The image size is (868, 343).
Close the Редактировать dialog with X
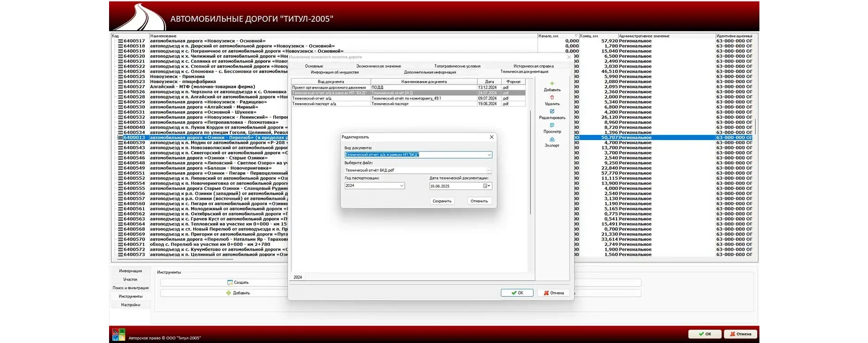(492, 137)
